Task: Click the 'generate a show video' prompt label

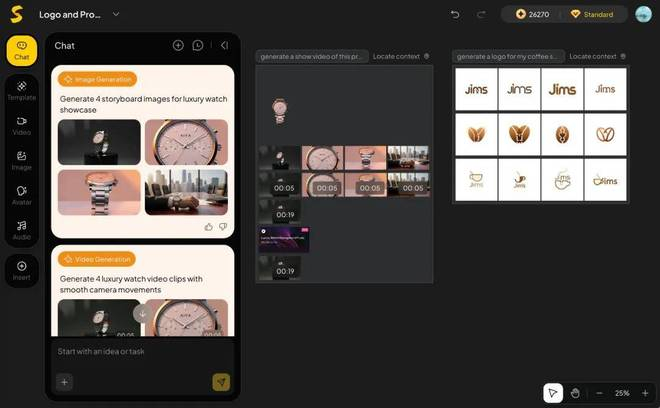Action: (312, 56)
